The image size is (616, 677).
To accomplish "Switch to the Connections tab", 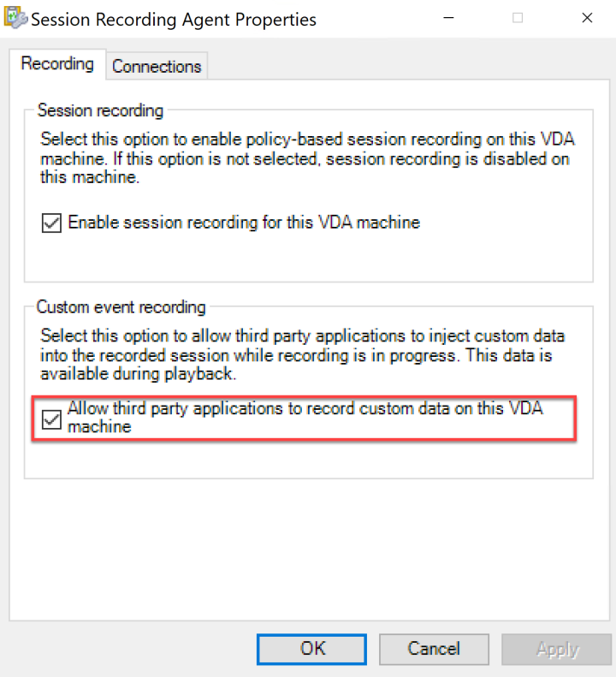I will point(157,66).
